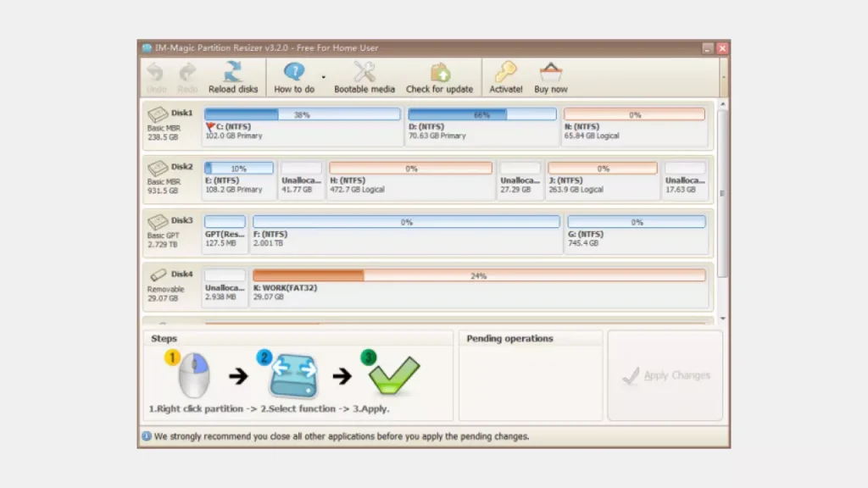Viewport: 868px width, 488px height.
Task: Select partition H: (NTFS) 472.7 GB Logical
Action: (x=411, y=179)
